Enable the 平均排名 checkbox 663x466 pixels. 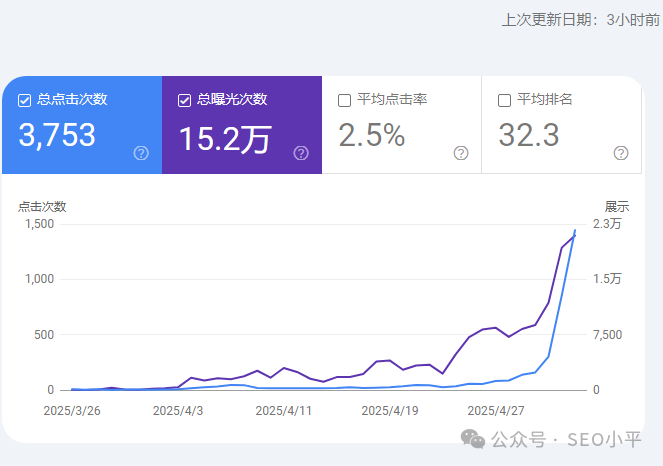pos(504,101)
